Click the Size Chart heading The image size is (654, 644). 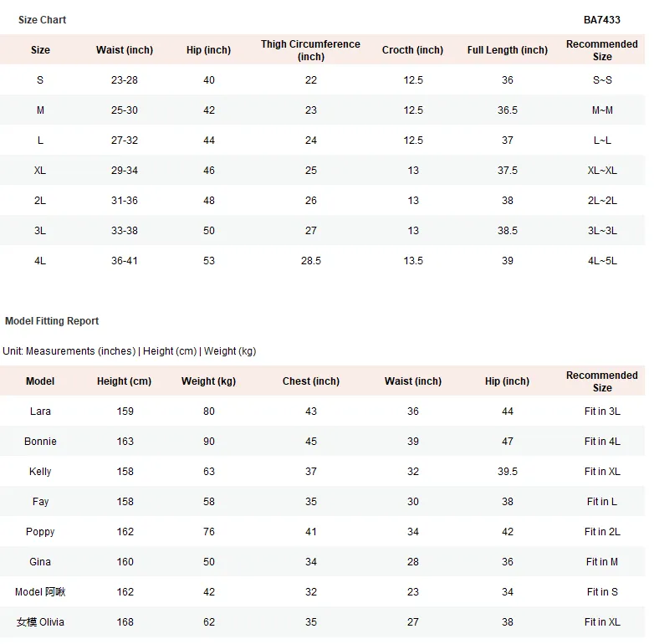42,19
